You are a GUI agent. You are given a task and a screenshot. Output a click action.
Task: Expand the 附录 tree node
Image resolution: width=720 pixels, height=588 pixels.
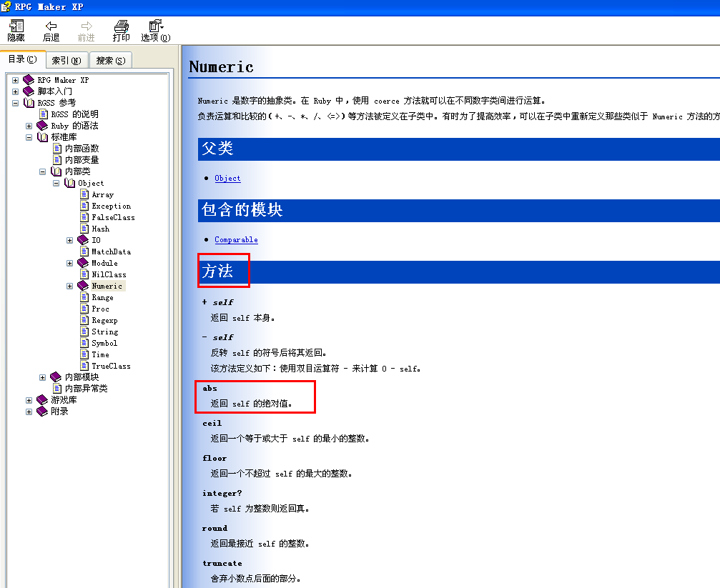pos(29,412)
